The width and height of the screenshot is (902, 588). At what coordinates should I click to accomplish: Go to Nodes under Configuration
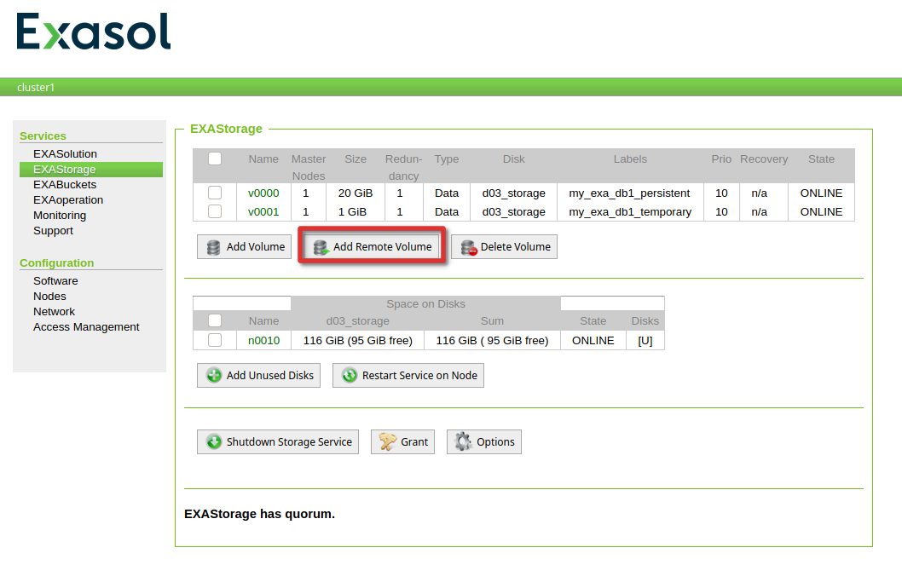[x=49, y=296]
